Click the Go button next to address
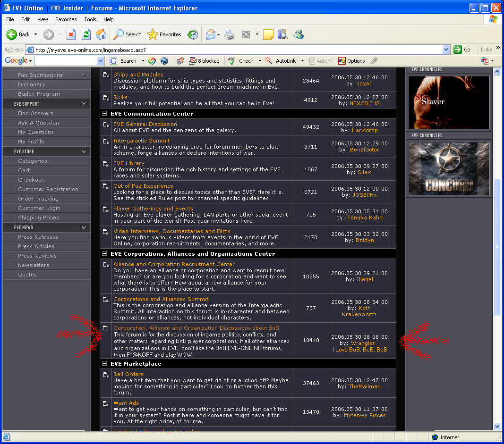Viewport: 504px width, 444px height. click(462, 50)
